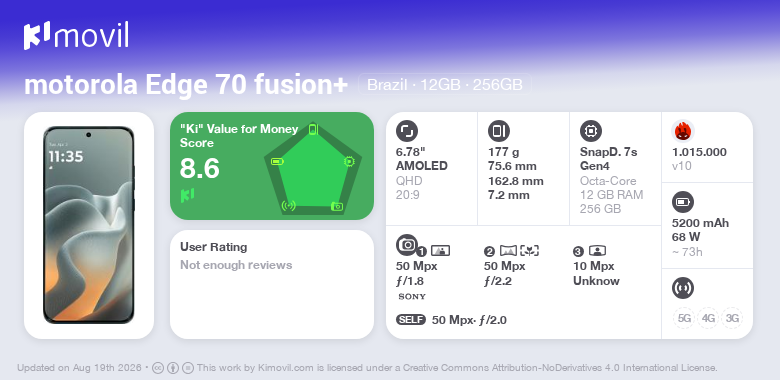780x380 pixels.
Task: Select the 4G network badge
Action: tap(708, 318)
